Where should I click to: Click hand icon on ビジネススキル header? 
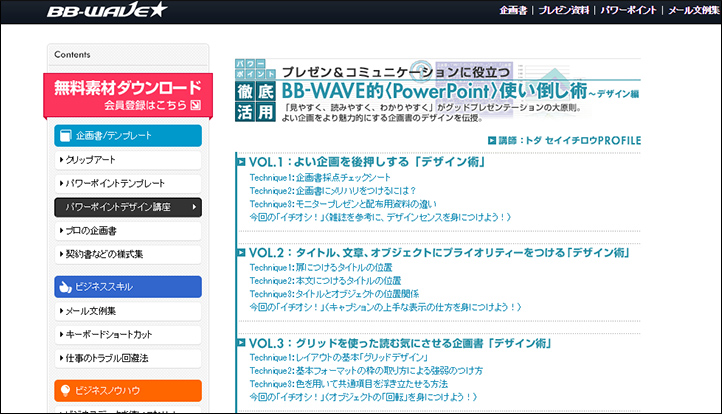click(65, 287)
